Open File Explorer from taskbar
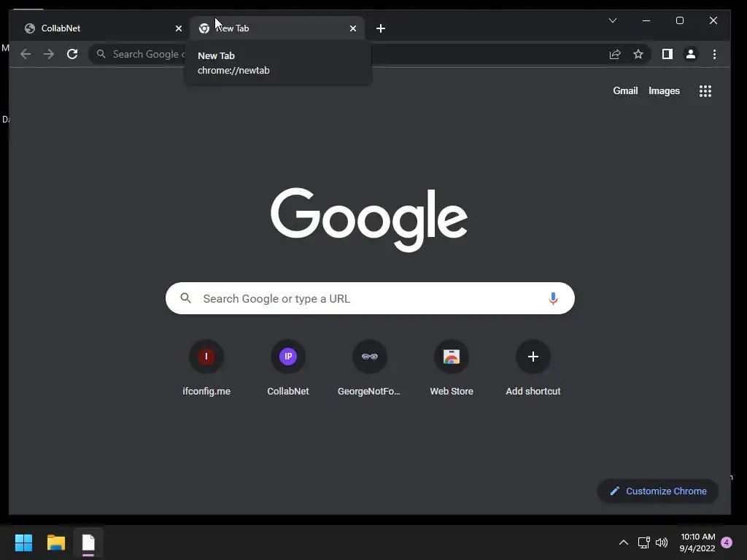Image resolution: width=747 pixels, height=560 pixels. 56,542
